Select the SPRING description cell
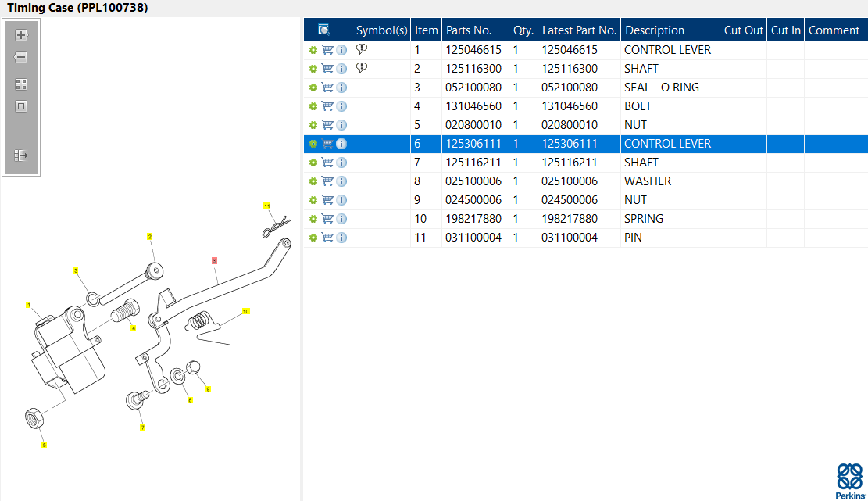This screenshot has width=868, height=501. coord(670,219)
